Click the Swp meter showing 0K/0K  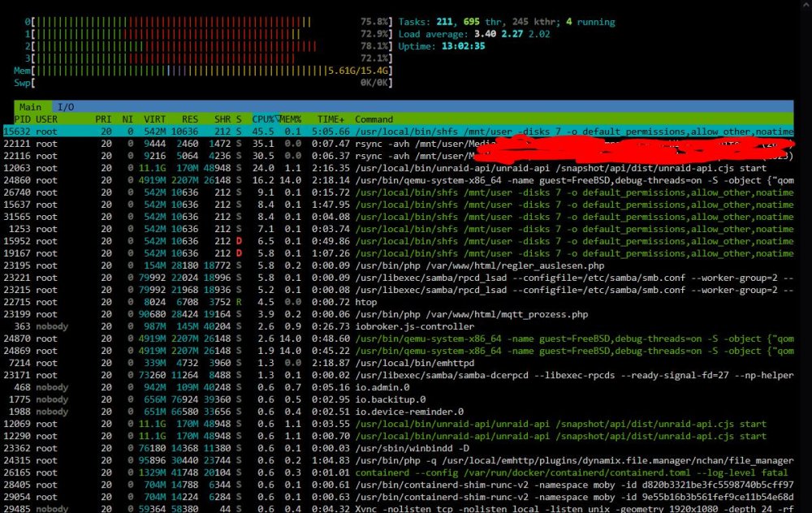pos(204,82)
